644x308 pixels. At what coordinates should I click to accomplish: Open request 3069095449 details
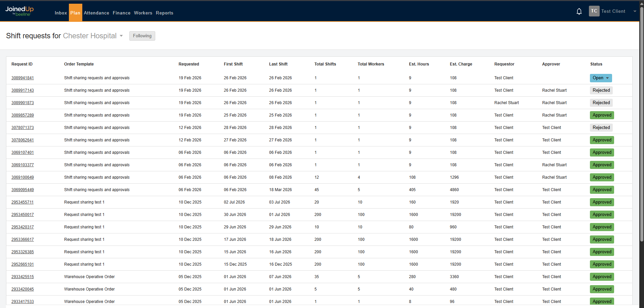(23, 189)
